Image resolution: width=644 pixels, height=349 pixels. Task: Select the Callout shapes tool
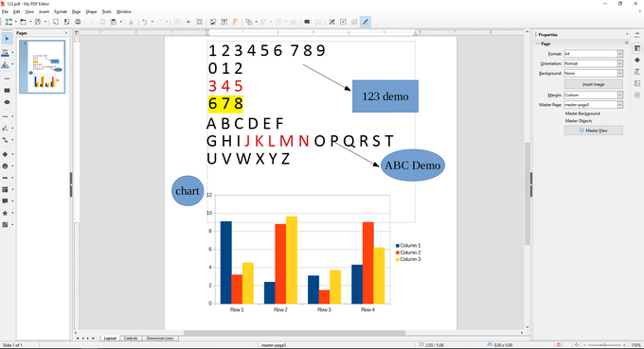(6, 201)
